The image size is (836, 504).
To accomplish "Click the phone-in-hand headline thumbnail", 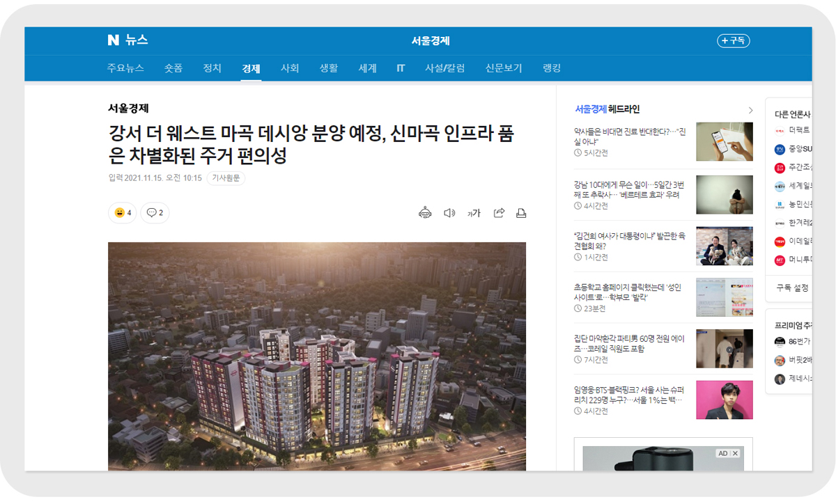I will [725, 142].
